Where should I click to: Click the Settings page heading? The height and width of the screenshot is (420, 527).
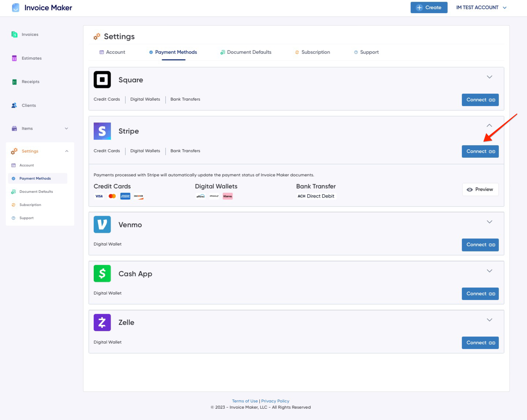(x=119, y=37)
